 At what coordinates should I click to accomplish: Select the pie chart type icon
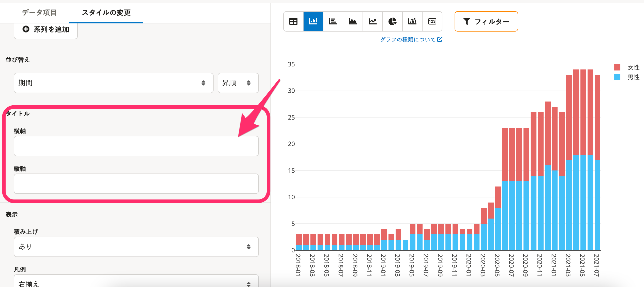pyautogui.click(x=393, y=21)
